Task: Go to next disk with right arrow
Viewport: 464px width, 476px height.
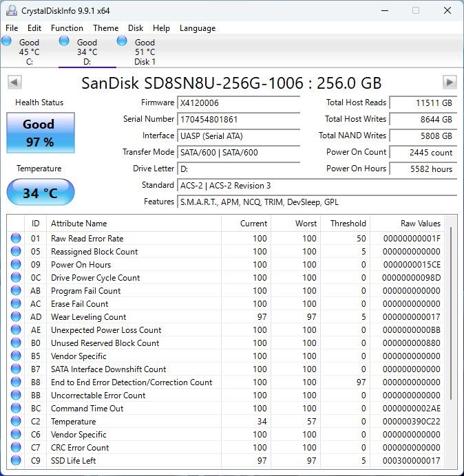Action: [450, 82]
